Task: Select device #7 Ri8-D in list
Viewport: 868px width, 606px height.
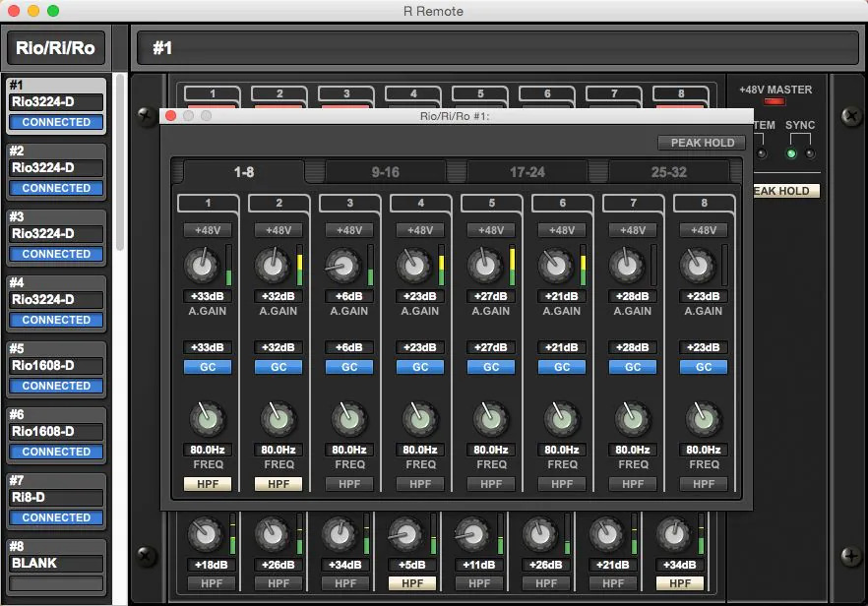Action: [56, 499]
